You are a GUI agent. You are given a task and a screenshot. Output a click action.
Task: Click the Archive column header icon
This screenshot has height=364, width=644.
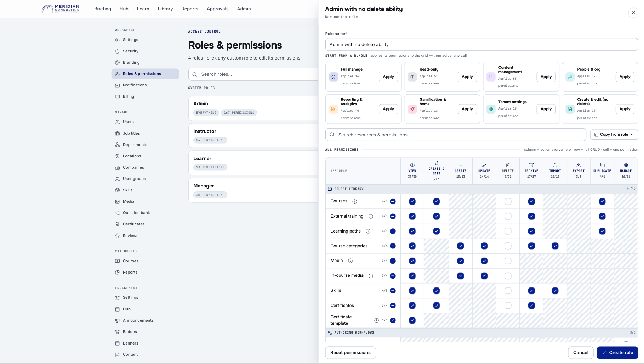pos(531,165)
